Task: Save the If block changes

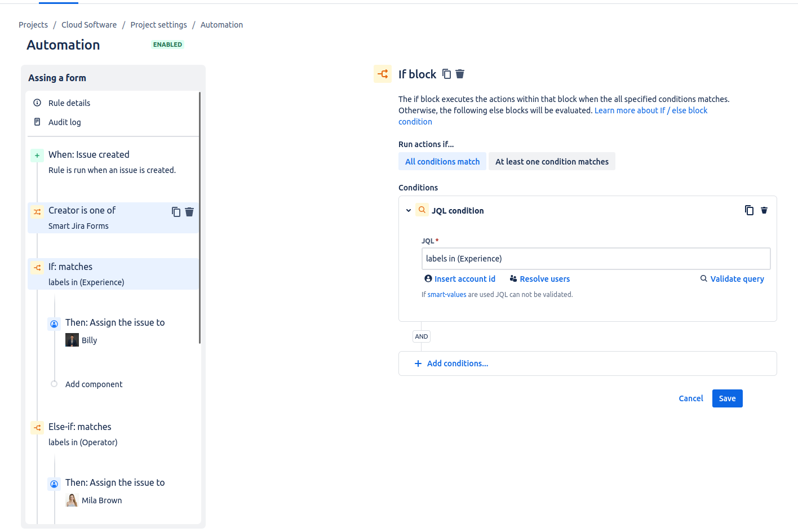Action: (727, 398)
